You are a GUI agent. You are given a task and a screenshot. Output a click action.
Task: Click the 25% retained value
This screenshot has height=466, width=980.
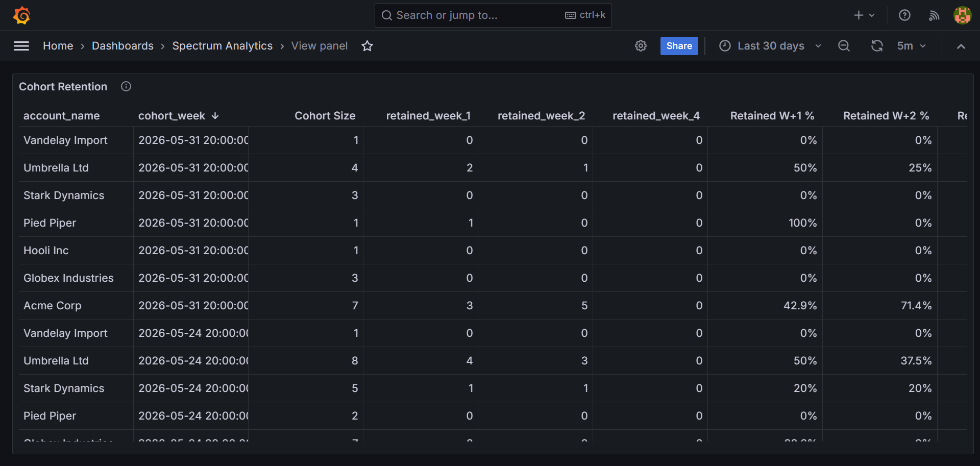(920, 168)
